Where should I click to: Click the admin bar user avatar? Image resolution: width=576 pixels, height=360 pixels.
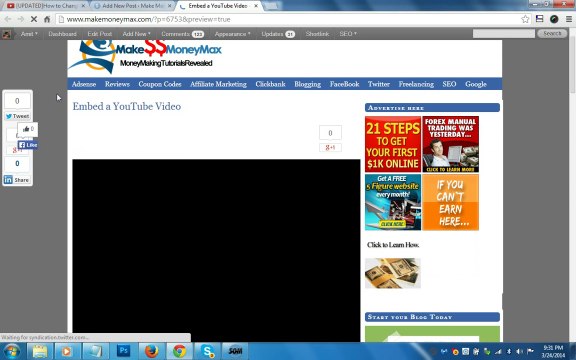(6, 34)
